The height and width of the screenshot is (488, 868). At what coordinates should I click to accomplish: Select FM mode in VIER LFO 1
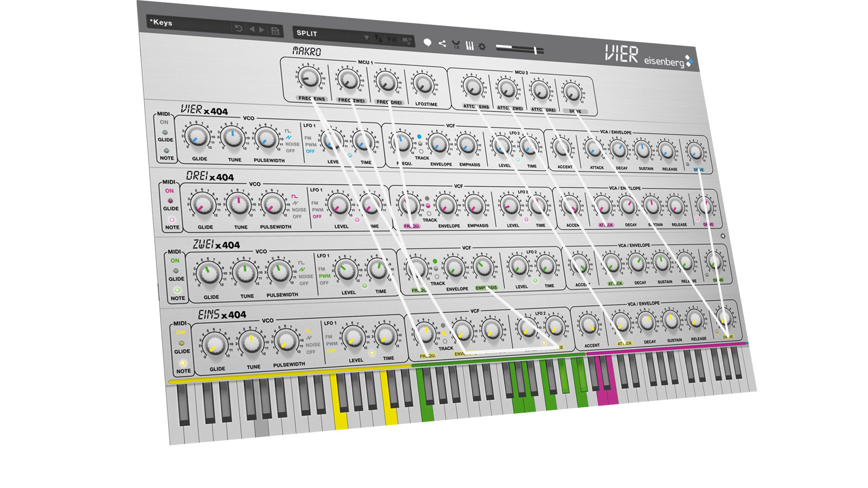[x=308, y=138]
